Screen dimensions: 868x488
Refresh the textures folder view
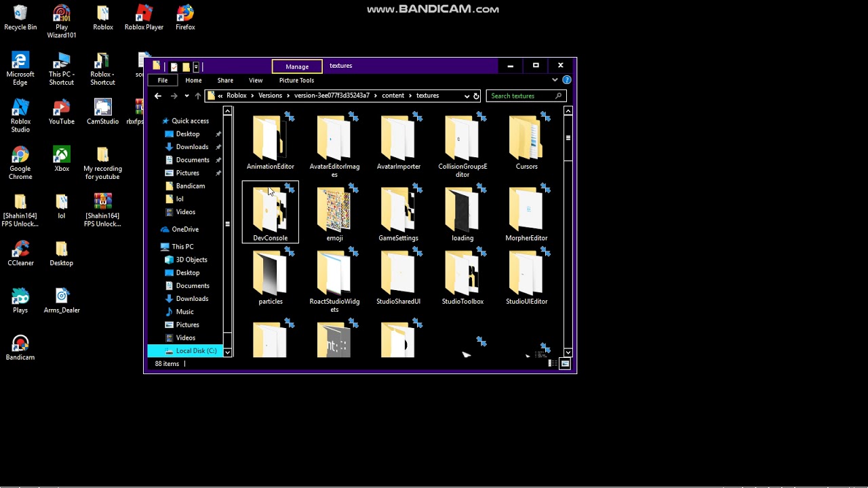[x=476, y=96]
